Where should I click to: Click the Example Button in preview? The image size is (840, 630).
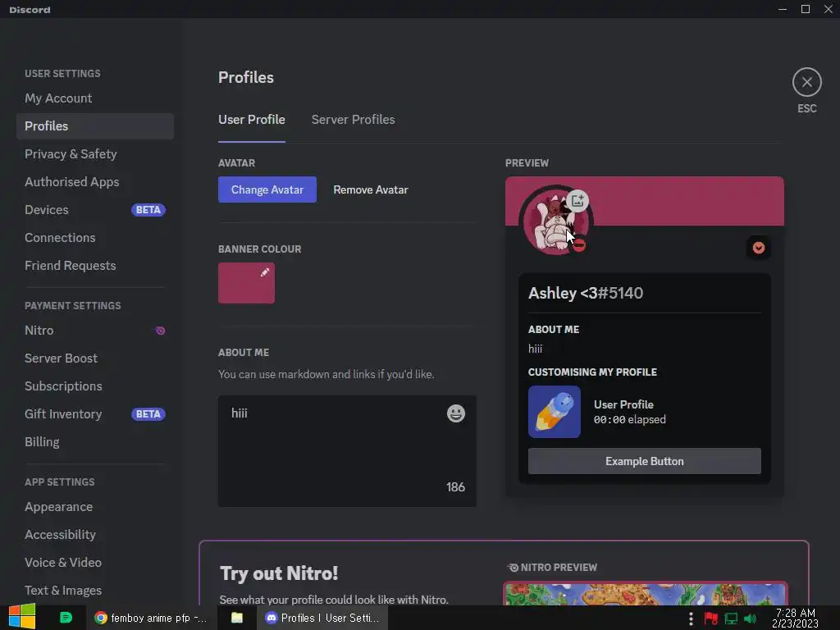(645, 461)
